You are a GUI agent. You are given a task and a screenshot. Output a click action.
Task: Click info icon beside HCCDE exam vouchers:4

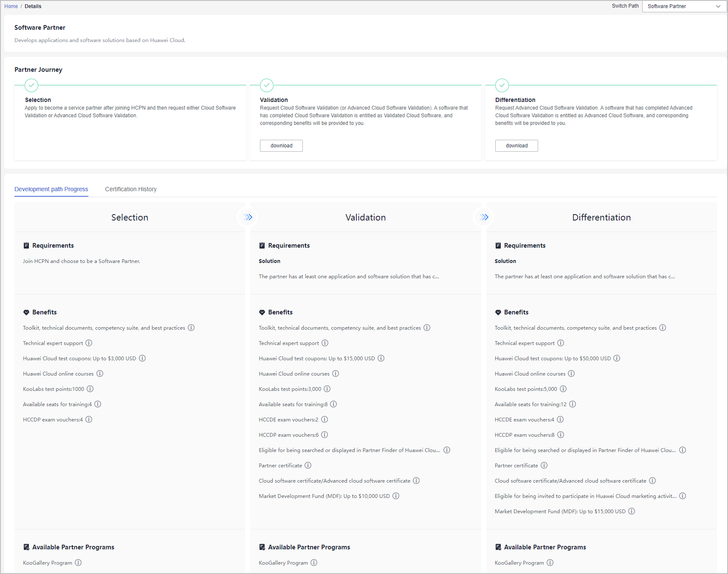pos(560,419)
